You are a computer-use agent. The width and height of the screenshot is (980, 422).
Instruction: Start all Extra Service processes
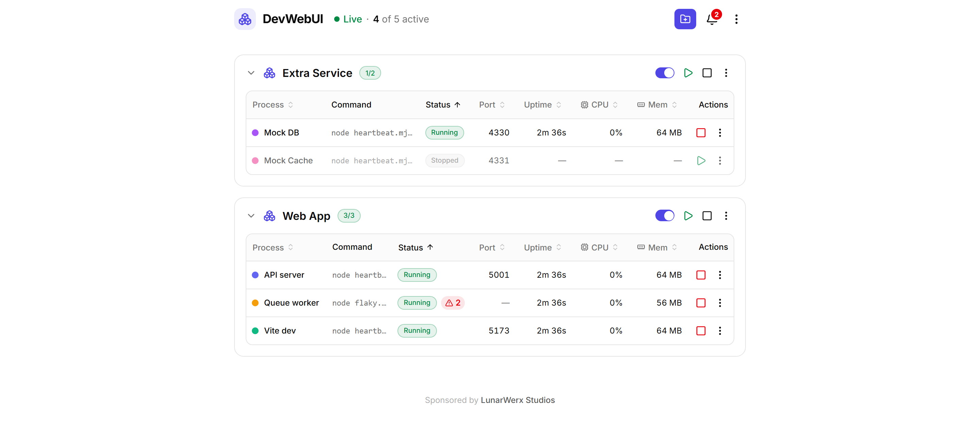pyautogui.click(x=688, y=73)
